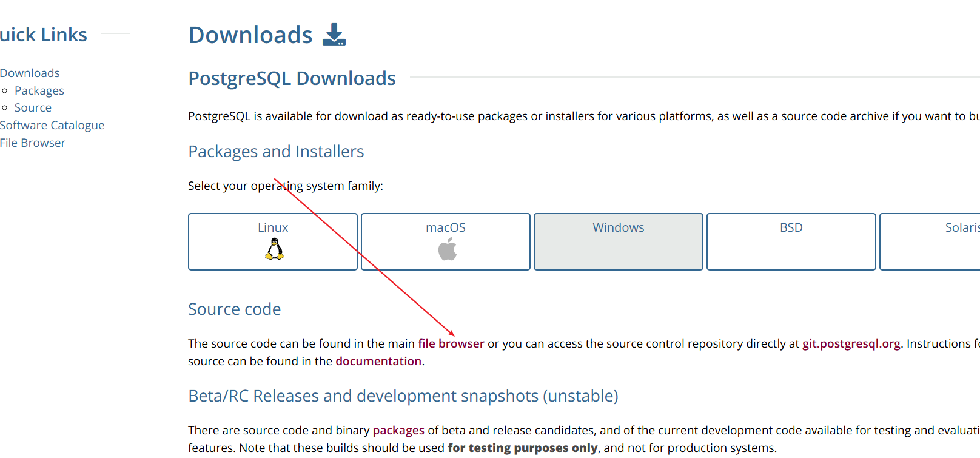Viewport: 980px width, 458px height.
Task: Pick the BSD operating system box
Action: click(791, 241)
